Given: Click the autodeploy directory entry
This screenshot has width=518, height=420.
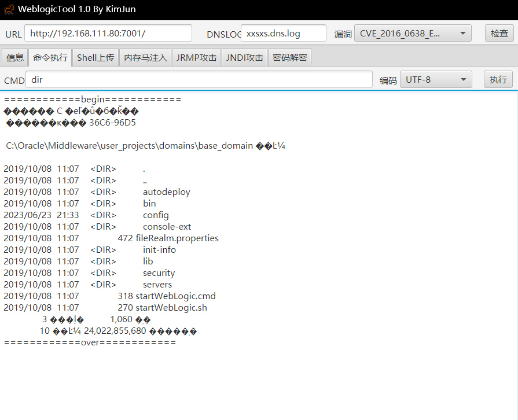Looking at the screenshot, I should [167, 192].
